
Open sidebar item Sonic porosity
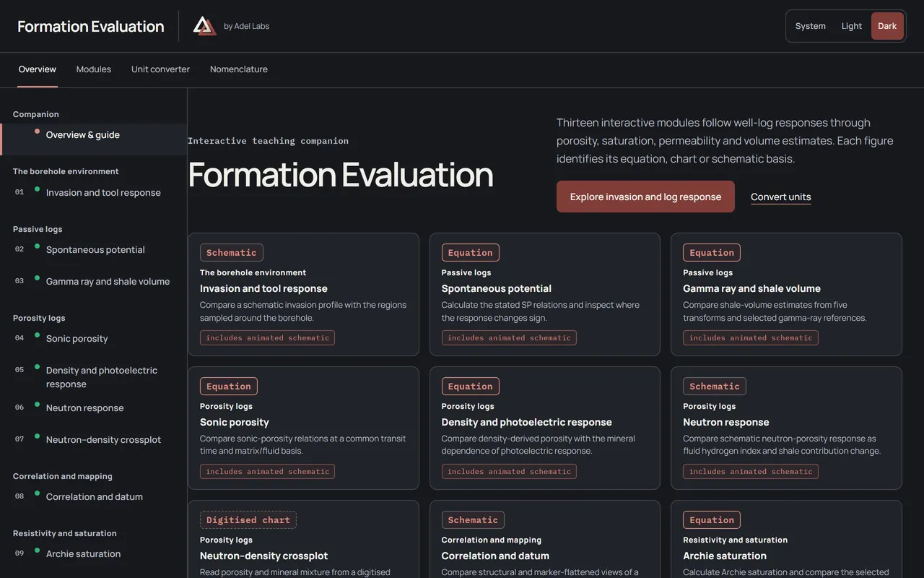(x=94, y=342)
